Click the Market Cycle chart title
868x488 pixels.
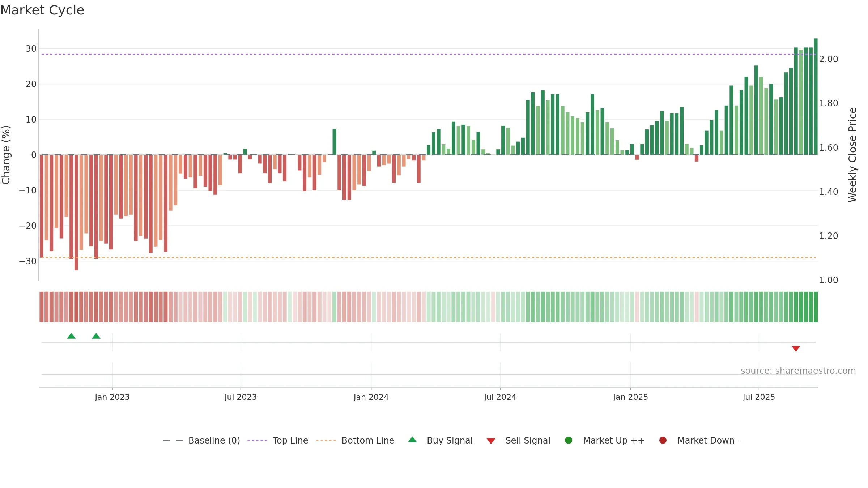point(42,10)
